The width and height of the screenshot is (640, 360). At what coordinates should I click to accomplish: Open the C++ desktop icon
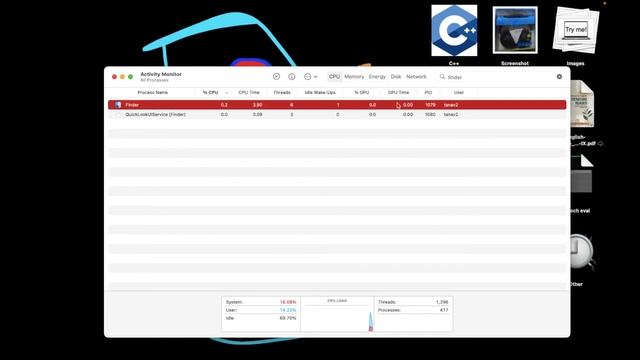pyautogui.click(x=454, y=31)
